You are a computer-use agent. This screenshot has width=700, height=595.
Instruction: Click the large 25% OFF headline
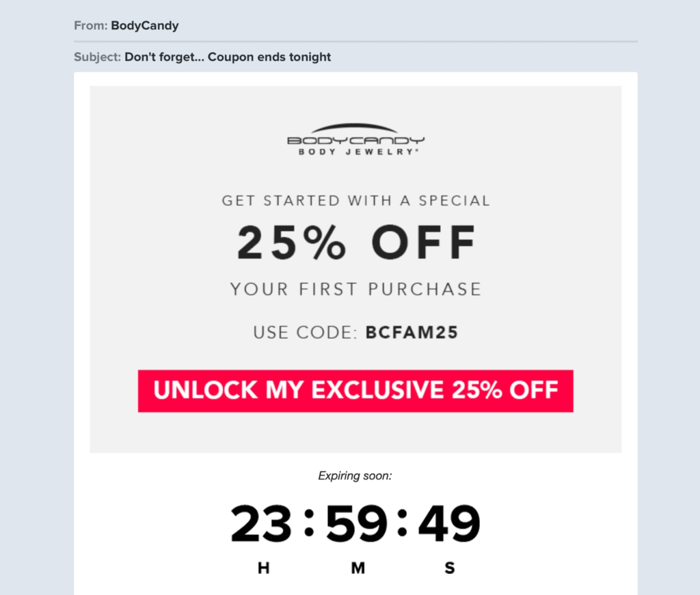[x=355, y=243]
